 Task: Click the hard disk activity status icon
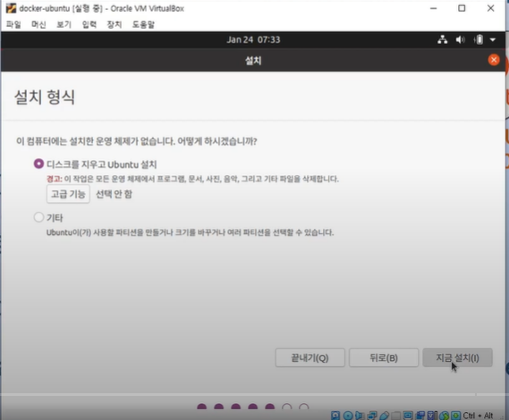(335, 416)
